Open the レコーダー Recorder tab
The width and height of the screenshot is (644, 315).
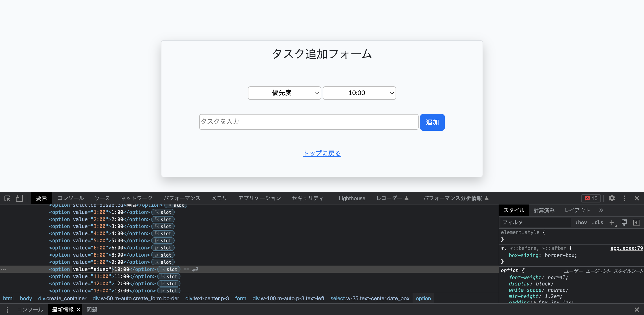pyautogui.click(x=392, y=198)
